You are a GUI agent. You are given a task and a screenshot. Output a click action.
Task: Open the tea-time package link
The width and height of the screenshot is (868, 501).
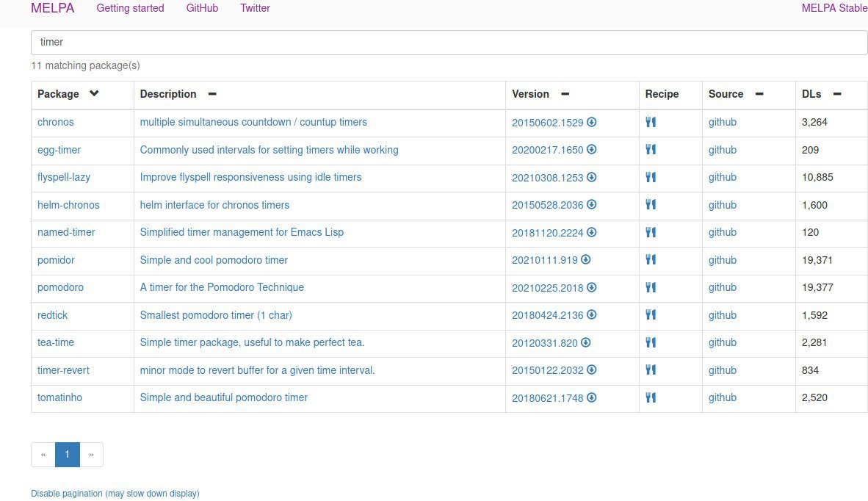pos(56,342)
